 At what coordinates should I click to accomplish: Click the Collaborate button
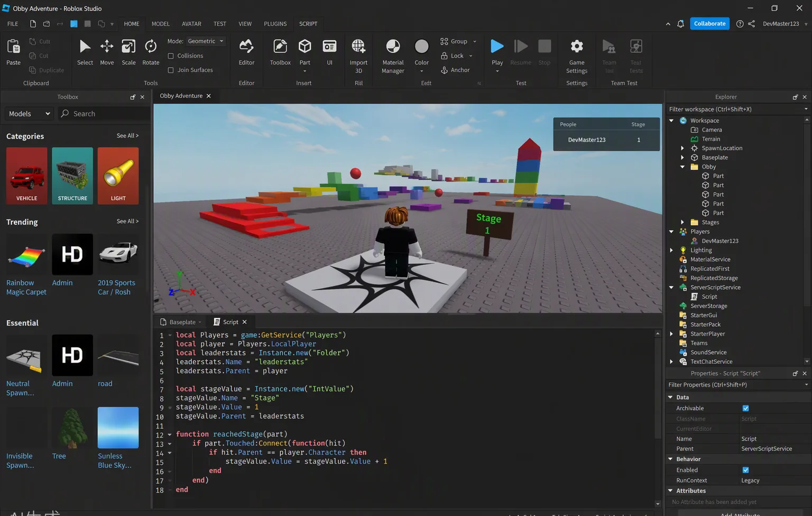pos(709,24)
